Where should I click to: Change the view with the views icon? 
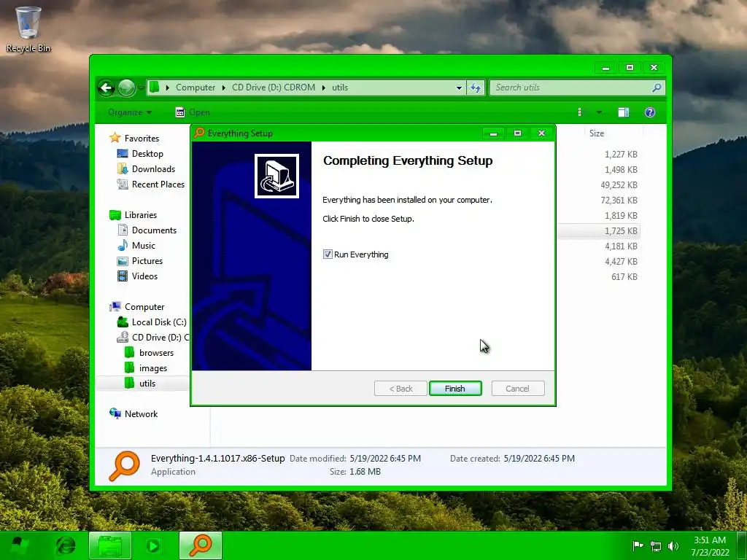tap(581, 112)
